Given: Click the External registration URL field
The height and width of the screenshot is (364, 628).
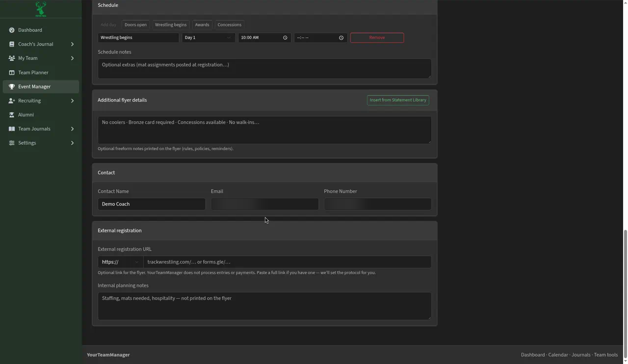Looking at the screenshot, I should pyautogui.click(x=288, y=262).
